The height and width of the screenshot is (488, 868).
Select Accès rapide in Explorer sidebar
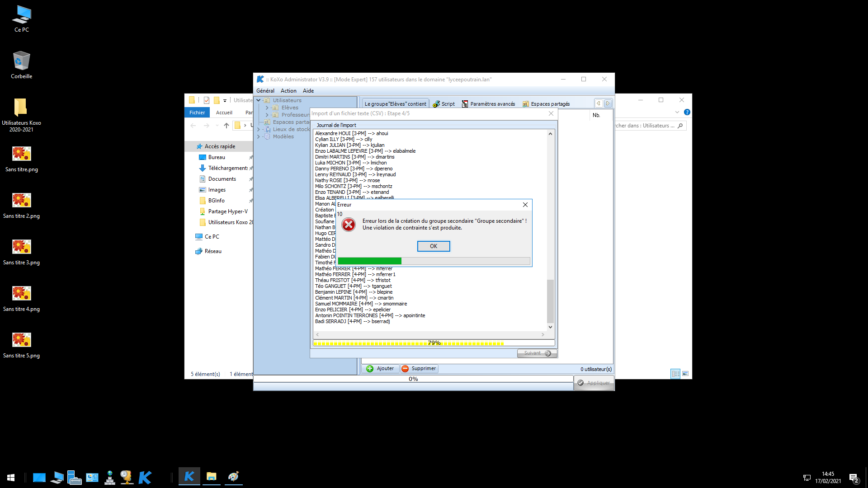[220, 146]
